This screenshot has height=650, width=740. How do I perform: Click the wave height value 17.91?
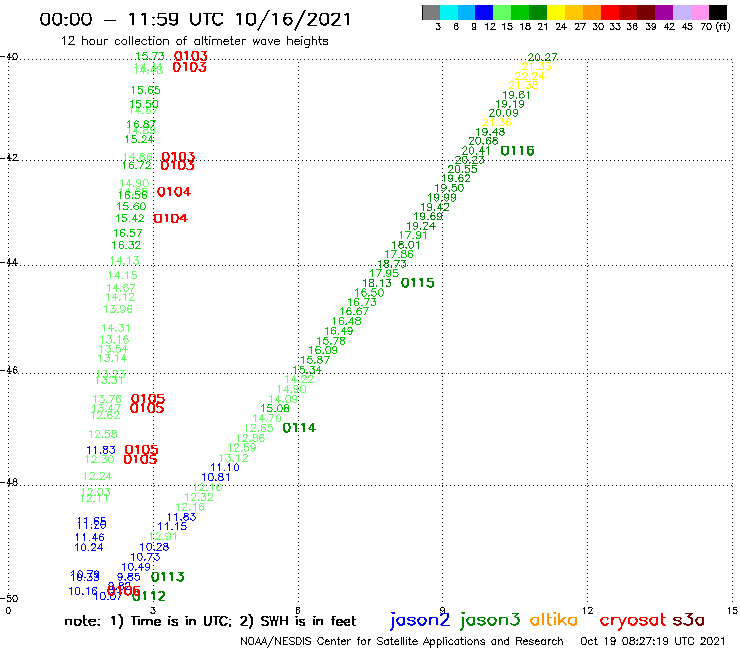(x=413, y=235)
